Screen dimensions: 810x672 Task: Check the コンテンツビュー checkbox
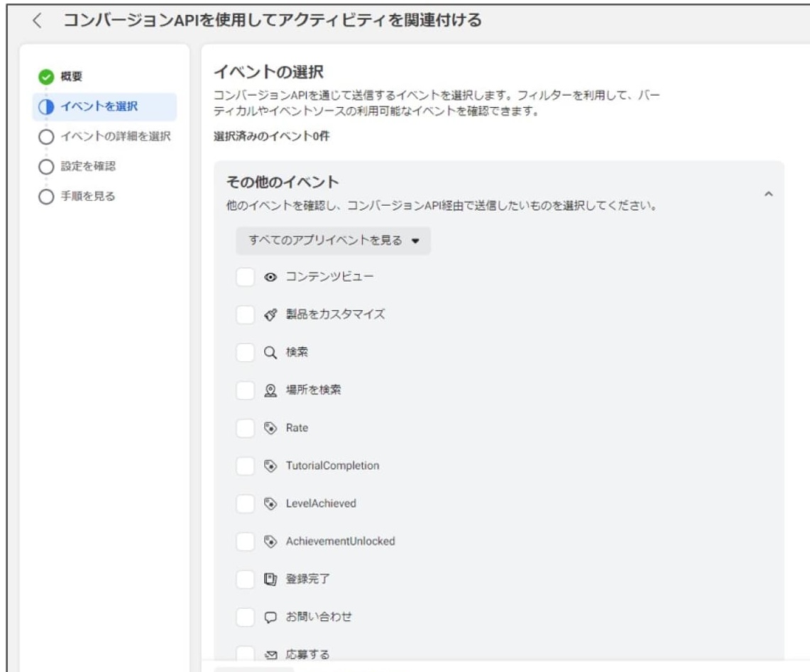245,277
